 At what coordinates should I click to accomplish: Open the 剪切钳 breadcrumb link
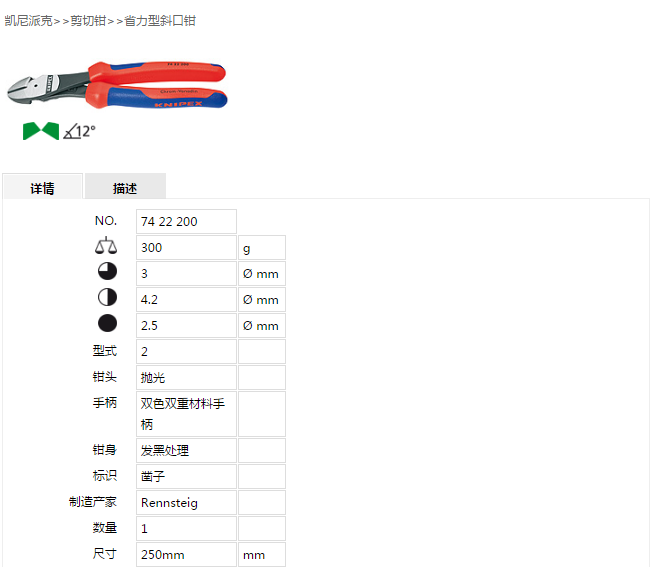point(88,21)
